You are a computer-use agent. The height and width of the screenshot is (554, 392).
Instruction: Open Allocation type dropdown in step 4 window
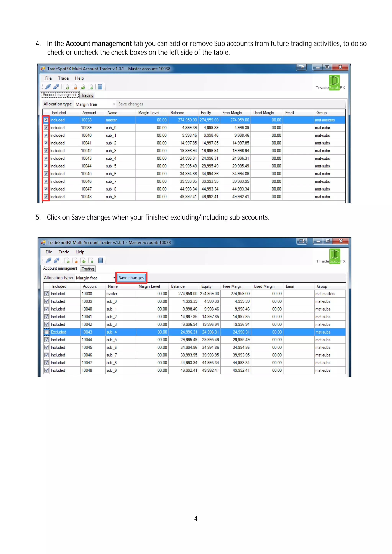click(96, 104)
